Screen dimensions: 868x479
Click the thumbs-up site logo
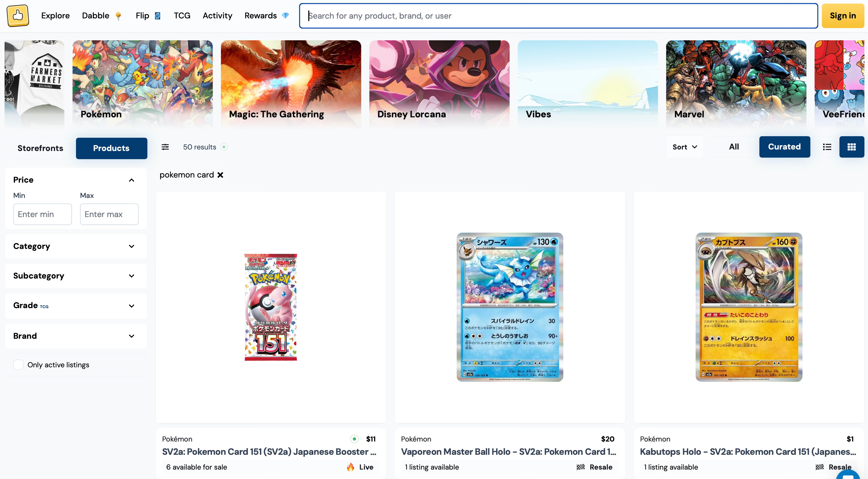click(18, 16)
